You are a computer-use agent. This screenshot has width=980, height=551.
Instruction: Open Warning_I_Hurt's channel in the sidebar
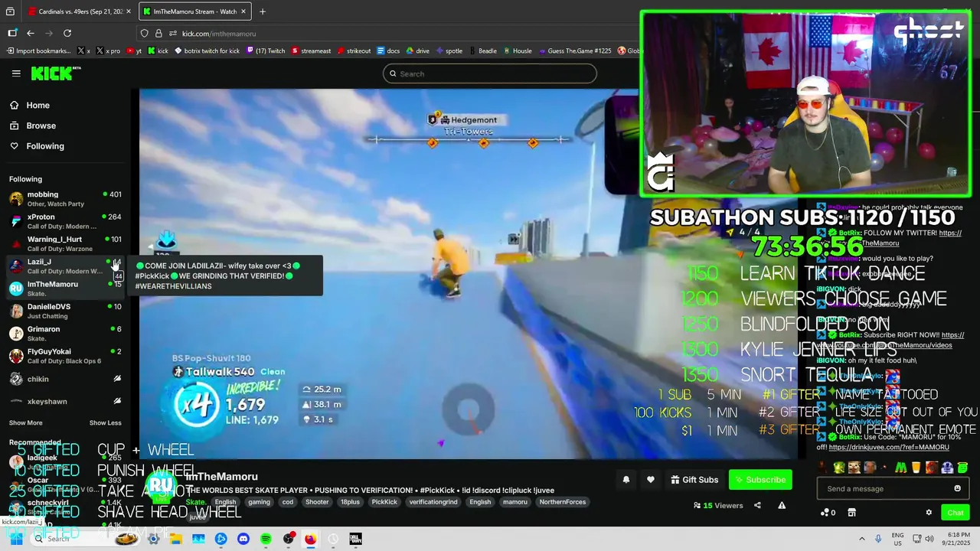click(65, 243)
